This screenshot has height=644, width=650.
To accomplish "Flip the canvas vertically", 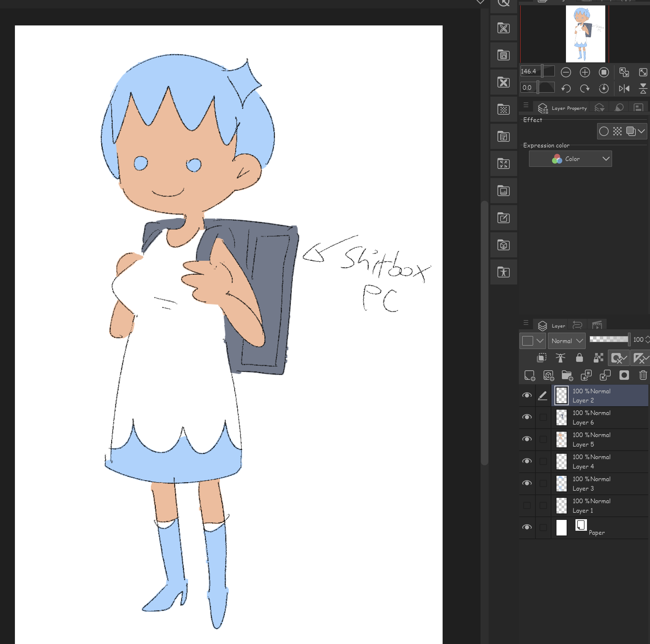I will (x=643, y=89).
